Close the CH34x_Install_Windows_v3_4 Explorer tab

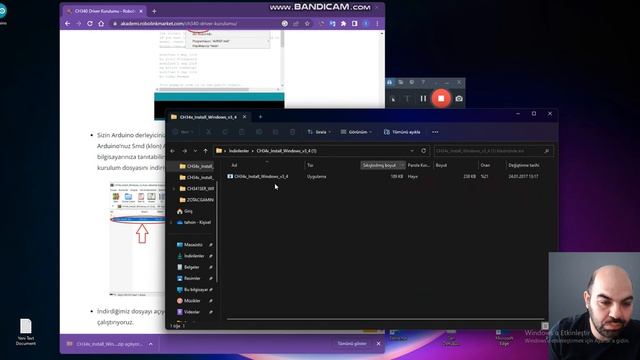click(x=244, y=117)
